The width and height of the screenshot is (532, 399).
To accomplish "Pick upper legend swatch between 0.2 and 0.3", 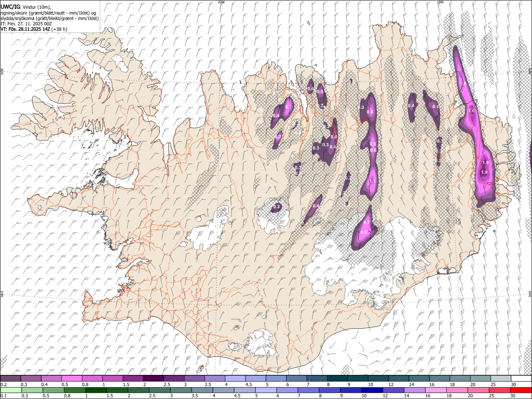I will [x=10, y=379].
